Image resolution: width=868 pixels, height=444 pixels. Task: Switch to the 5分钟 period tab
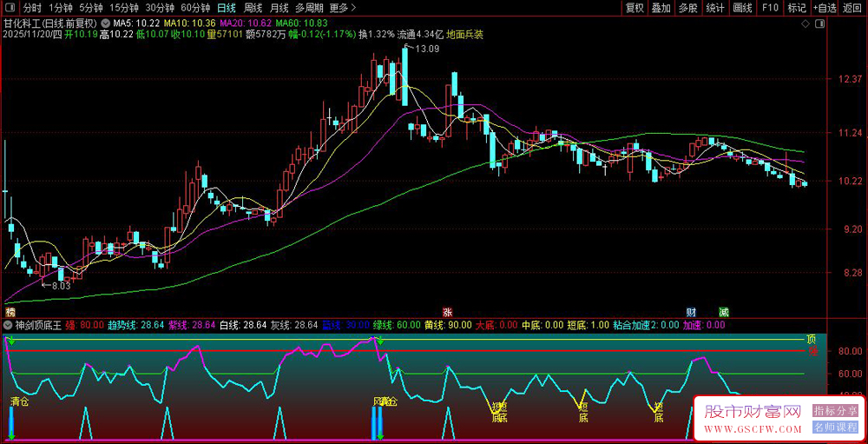(x=93, y=8)
